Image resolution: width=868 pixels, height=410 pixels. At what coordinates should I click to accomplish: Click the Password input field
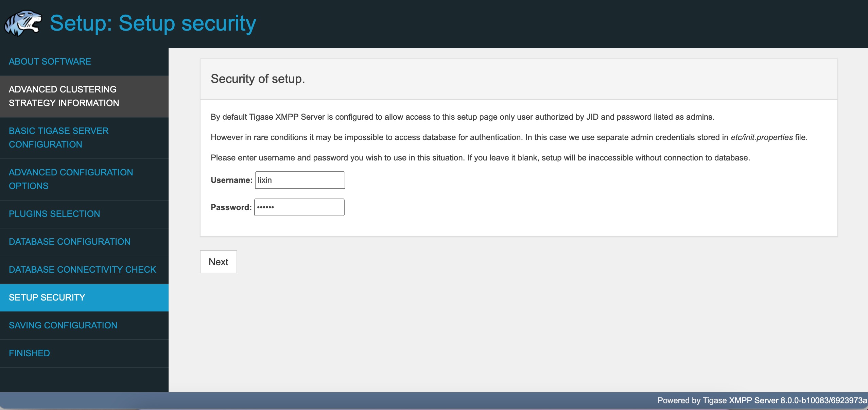click(299, 207)
